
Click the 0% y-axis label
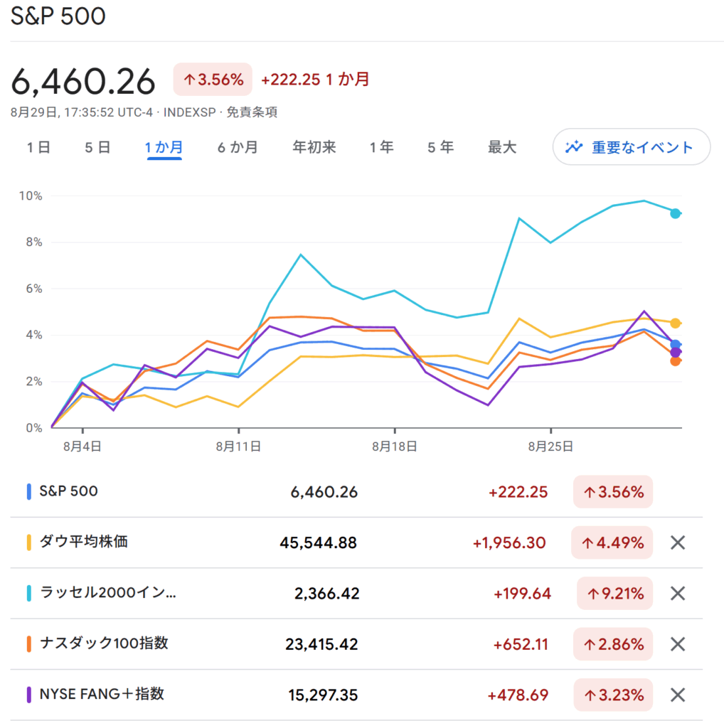(x=34, y=427)
